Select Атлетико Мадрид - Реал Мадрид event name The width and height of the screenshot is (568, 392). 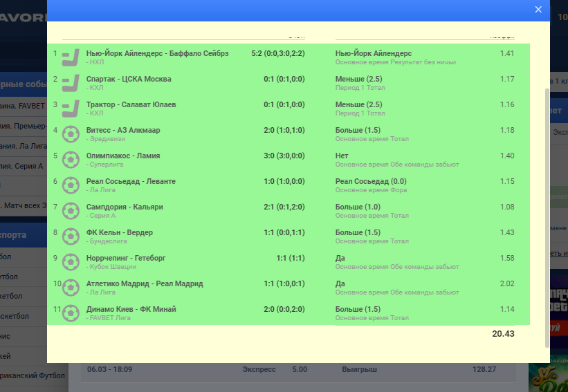pyautogui.click(x=145, y=283)
